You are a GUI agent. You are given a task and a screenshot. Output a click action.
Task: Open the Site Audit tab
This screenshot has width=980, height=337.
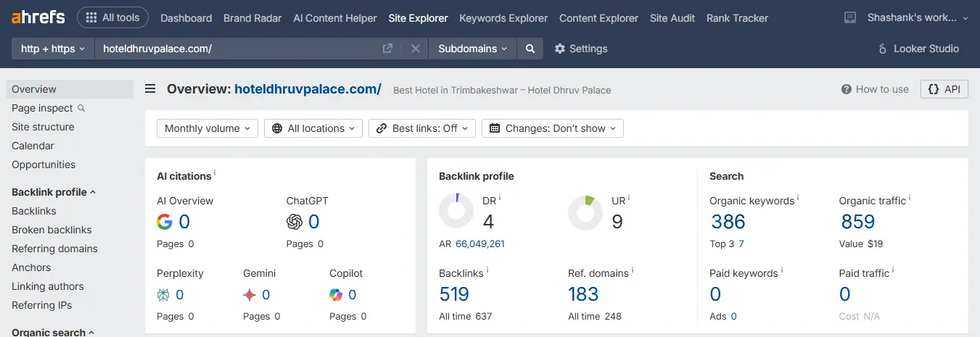(x=672, y=18)
